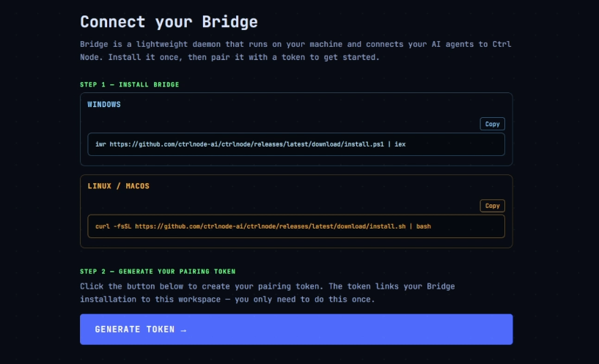Click the "LINUX / MACOS" section label
Viewport: 599px width, 364px height.
(x=119, y=186)
